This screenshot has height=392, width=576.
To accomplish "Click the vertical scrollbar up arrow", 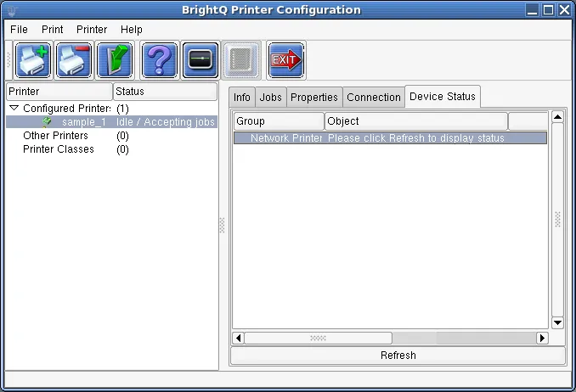I will [x=557, y=117].
